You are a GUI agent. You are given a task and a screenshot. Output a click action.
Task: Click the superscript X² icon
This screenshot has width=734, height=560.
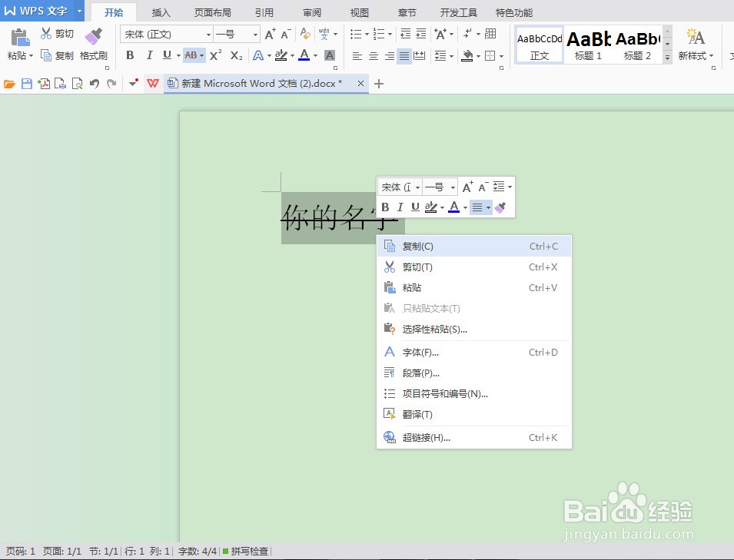(215, 55)
